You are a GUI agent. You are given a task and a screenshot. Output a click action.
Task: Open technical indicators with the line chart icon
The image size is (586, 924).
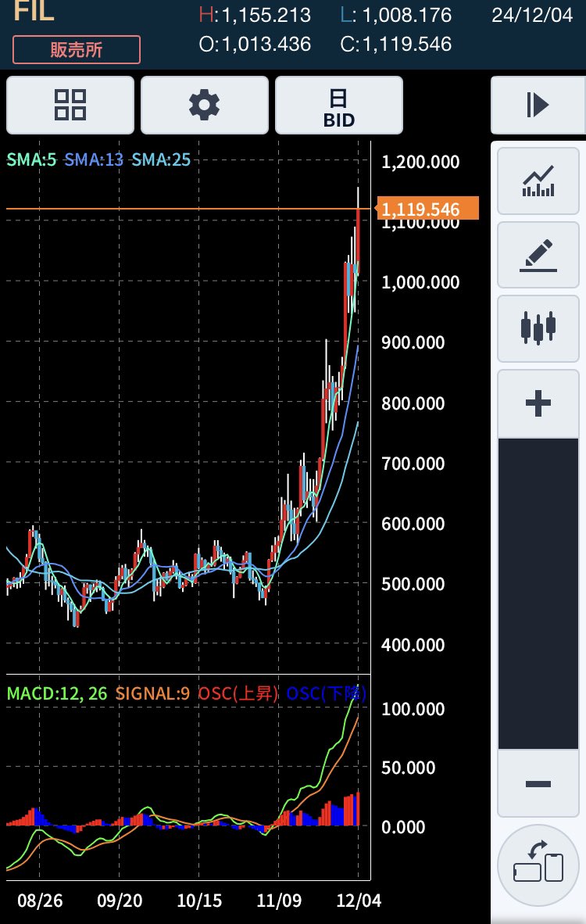538,181
